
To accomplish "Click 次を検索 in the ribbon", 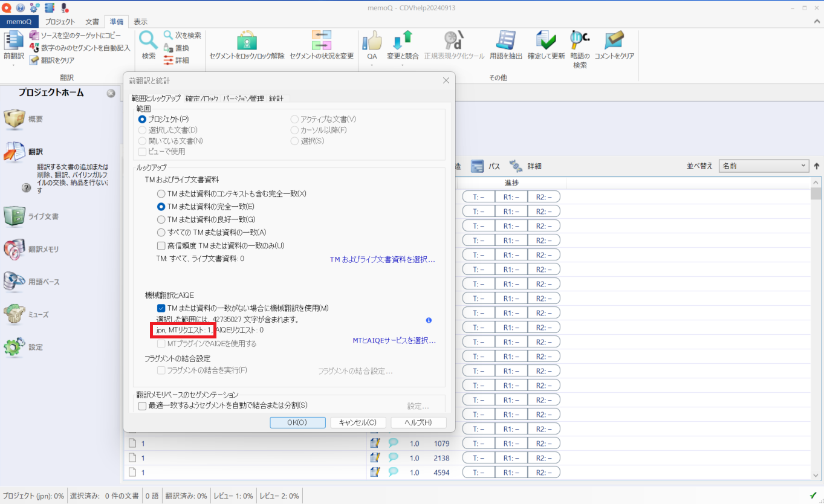I will (x=182, y=36).
